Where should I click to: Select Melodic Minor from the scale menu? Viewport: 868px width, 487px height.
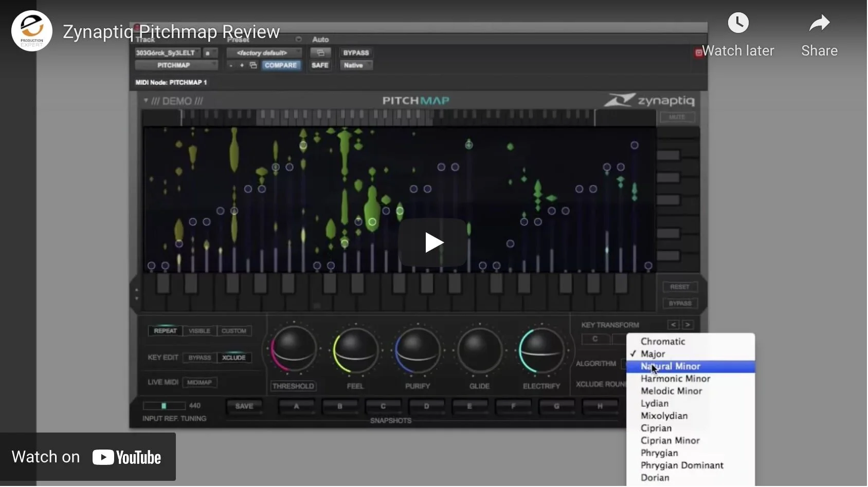click(691, 391)
